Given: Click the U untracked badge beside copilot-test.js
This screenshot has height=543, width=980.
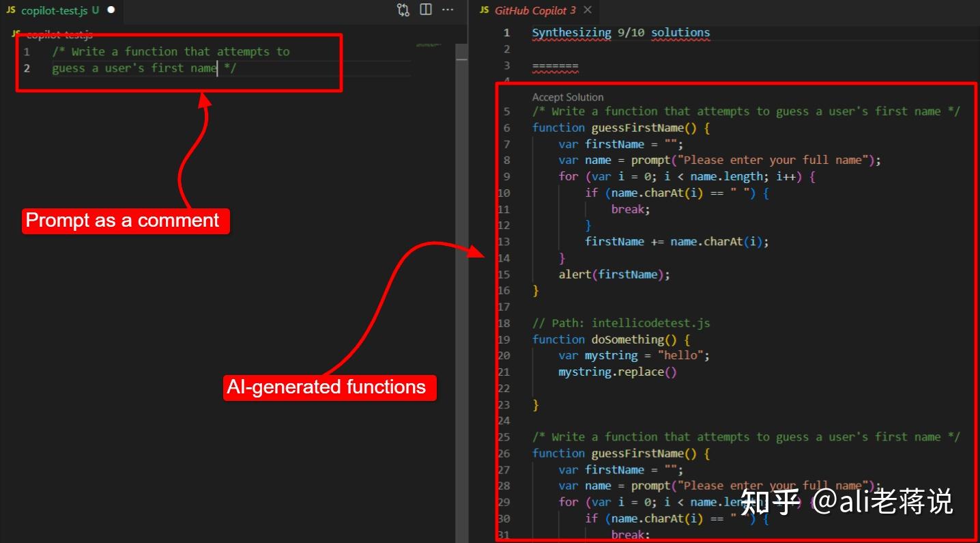Looking at the screenshot, I should (x=95, y=10).
